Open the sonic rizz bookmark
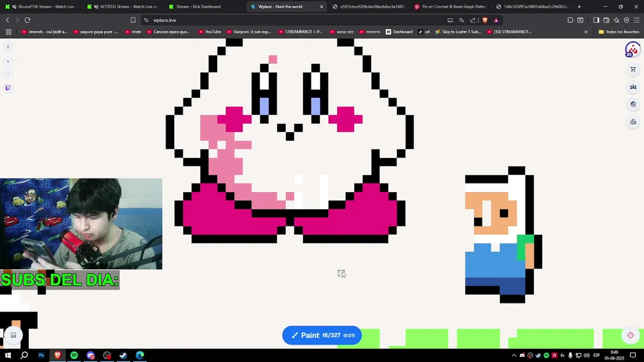The height and width of the screenshot is (362, 644). [x=342, y=32]
